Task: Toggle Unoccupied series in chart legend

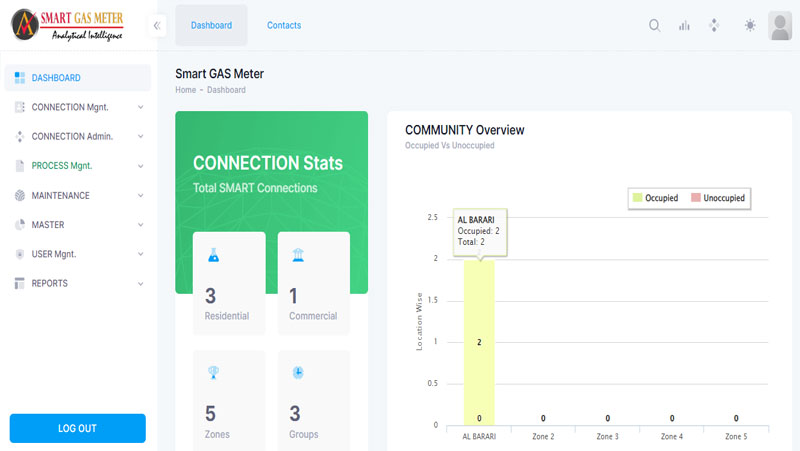Action: click(x=716, y=198)
